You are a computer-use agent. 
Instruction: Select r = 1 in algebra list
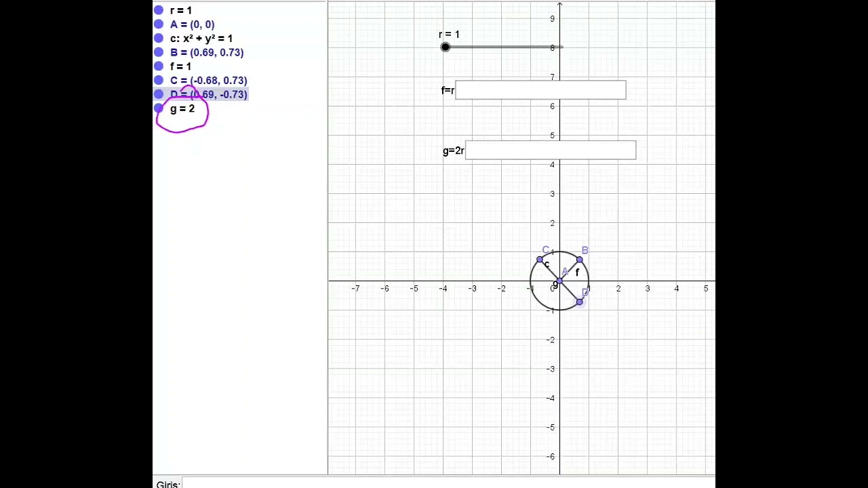(x=180, y=10)
